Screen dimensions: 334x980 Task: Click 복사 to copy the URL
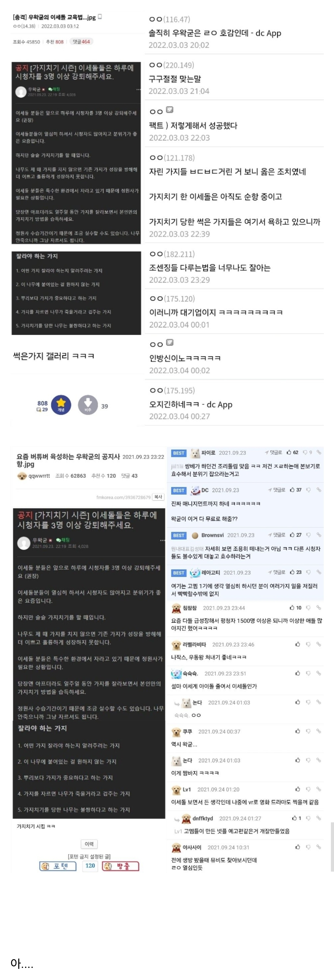158,497
